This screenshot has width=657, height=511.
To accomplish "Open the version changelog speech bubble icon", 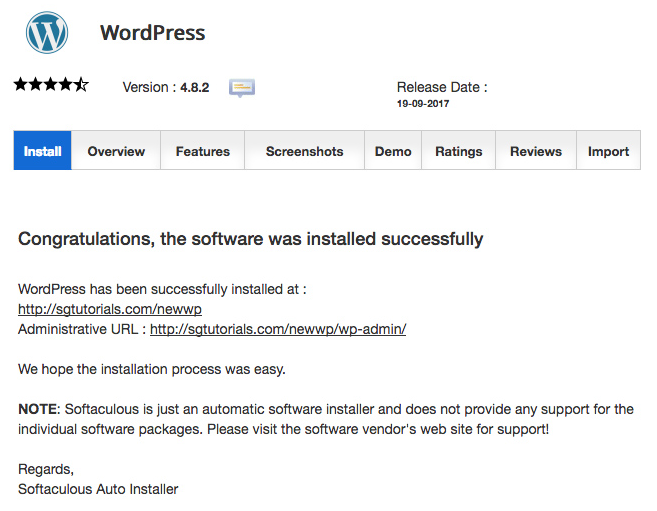I will tap(242, 88).
